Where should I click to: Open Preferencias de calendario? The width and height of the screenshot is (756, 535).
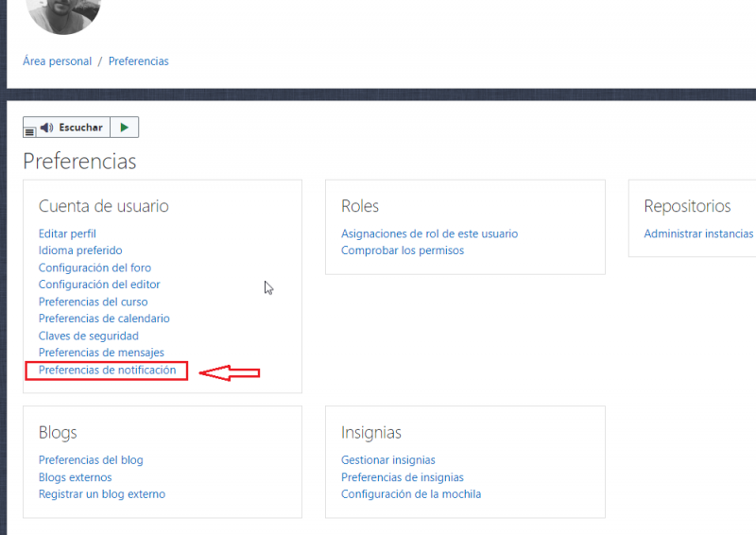[x=104, y=319]
